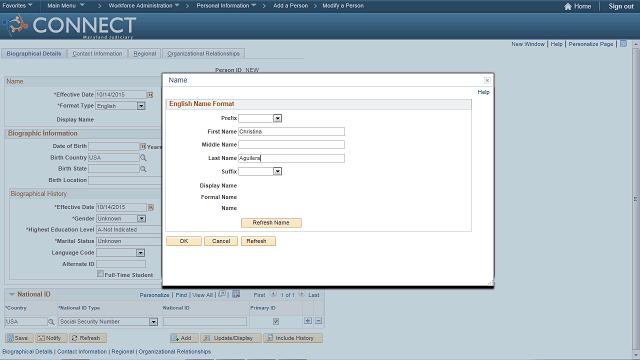The image size is (640, 360).
Task: Click Sign out link
Action: click(x=620, y=6)
